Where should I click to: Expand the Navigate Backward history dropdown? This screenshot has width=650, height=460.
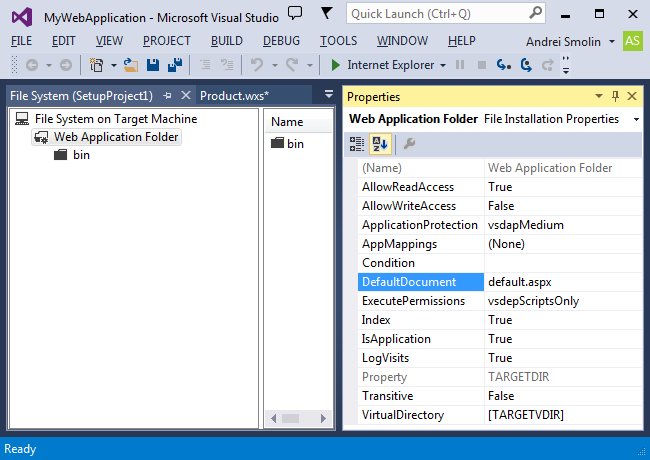point(49,65)
